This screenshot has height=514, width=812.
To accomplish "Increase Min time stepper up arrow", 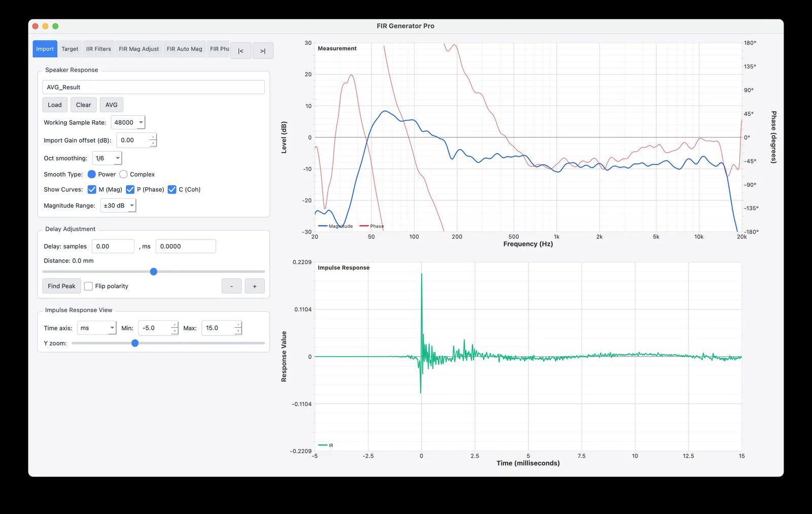I will (x=175, y=325).
